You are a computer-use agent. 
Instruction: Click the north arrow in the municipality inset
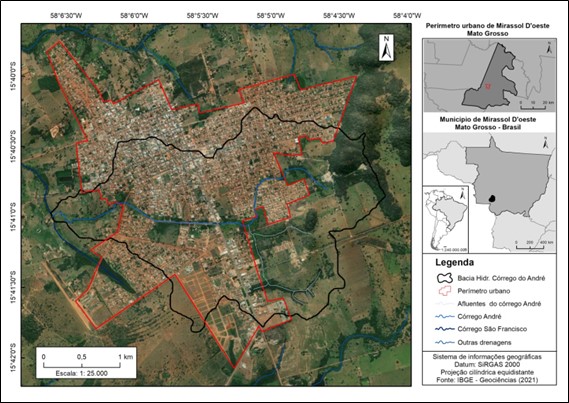550,48
